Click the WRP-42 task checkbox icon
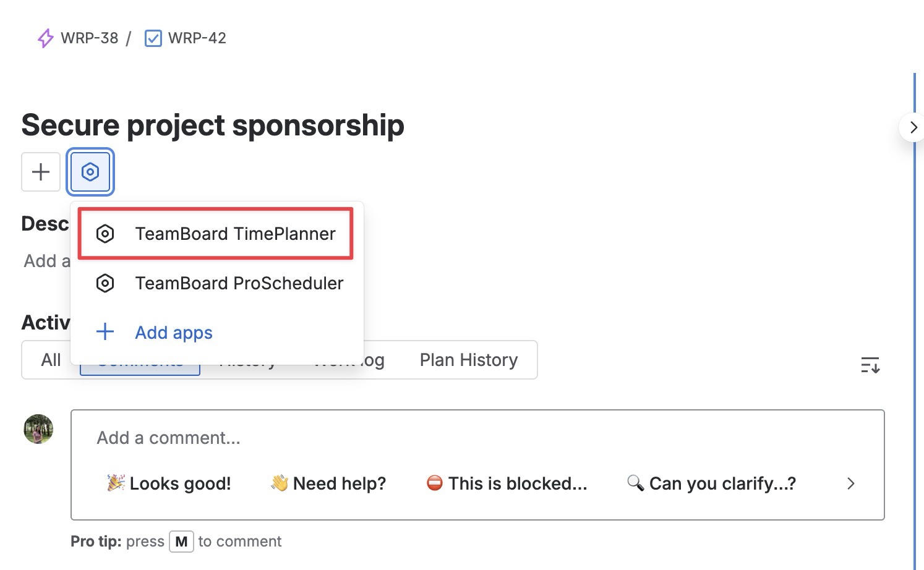Viewport: 924px width, 570px height. point(153,38)
